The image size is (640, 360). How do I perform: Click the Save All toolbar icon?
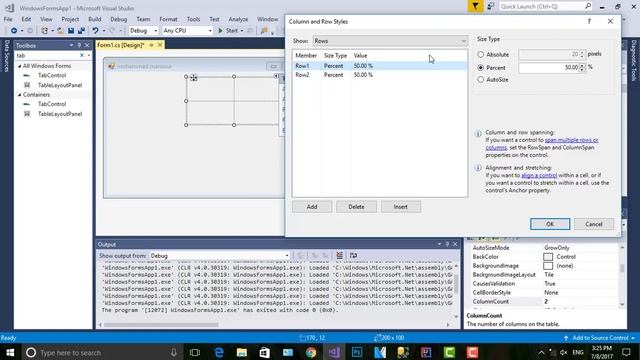(81, 31)
